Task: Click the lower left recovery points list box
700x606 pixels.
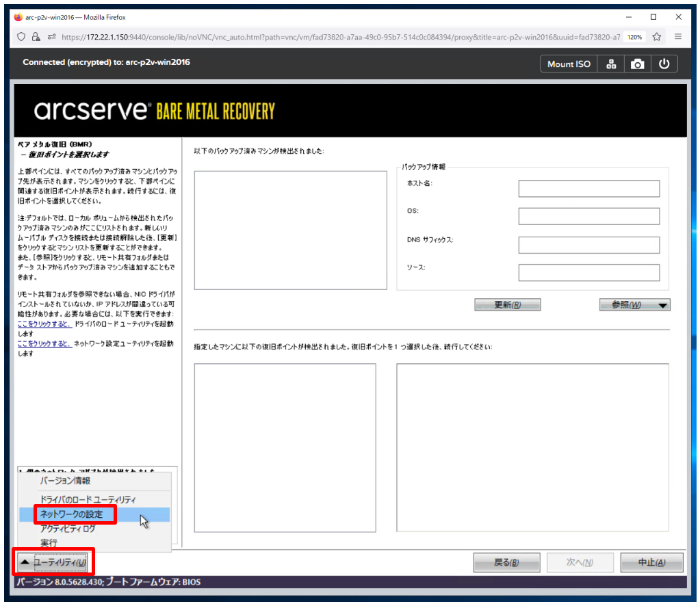Action: pos(285,447)
